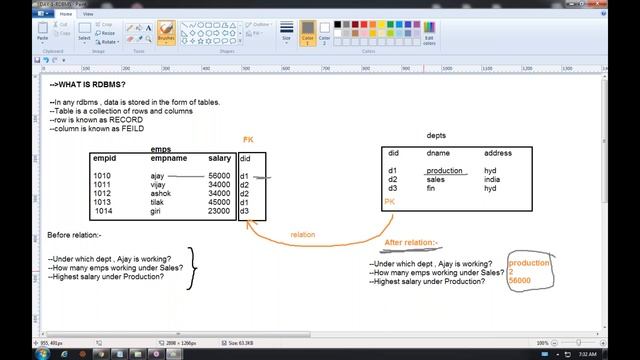640x360 pixels.
Task: Click the Cut command
Action: [x=61, y=24]
